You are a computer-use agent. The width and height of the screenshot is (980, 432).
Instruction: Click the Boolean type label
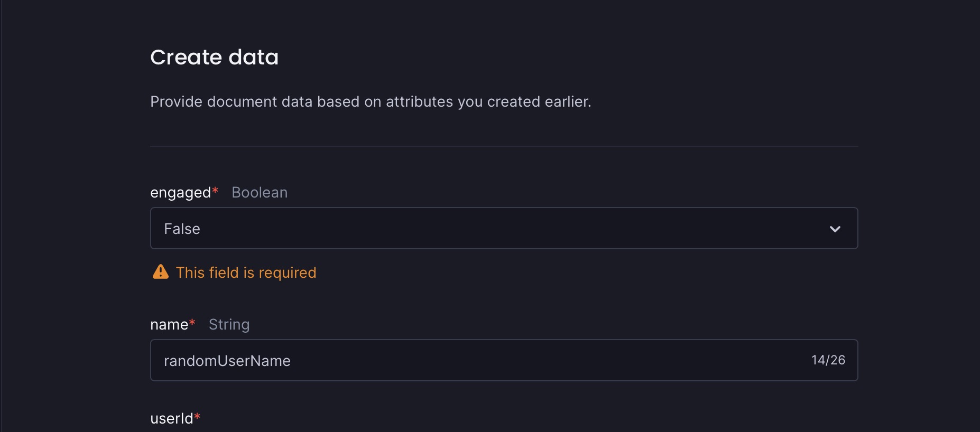click(x=259, y=192)
